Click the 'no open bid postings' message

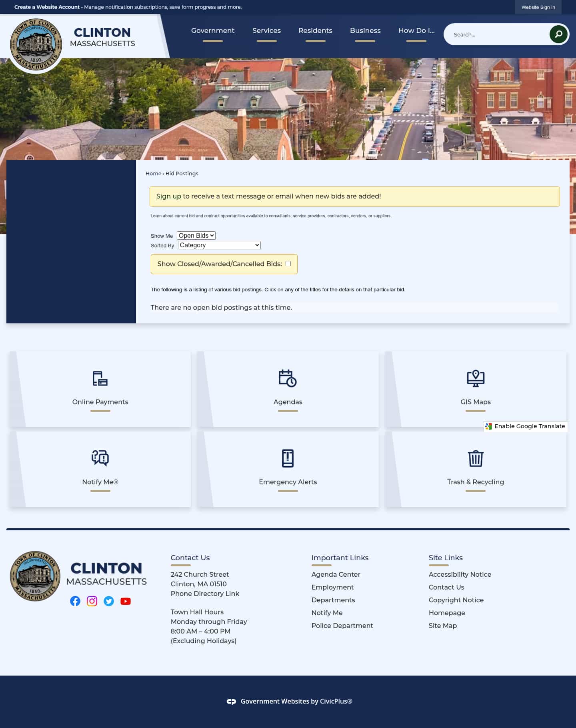coord(221,307)
